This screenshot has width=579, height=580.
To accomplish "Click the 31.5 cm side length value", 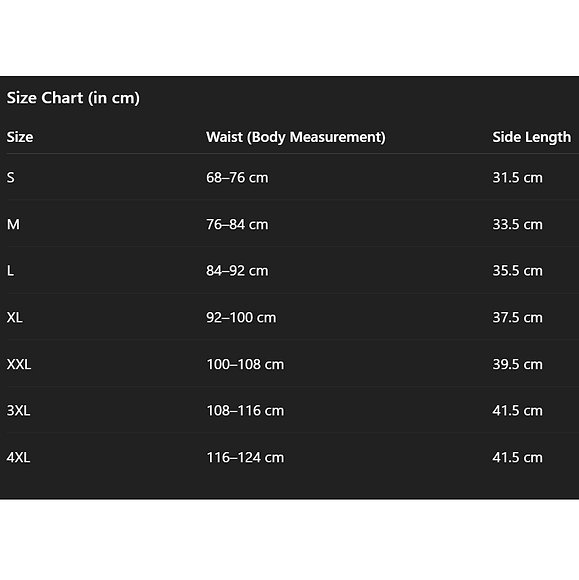I will (x=517, y=178).
